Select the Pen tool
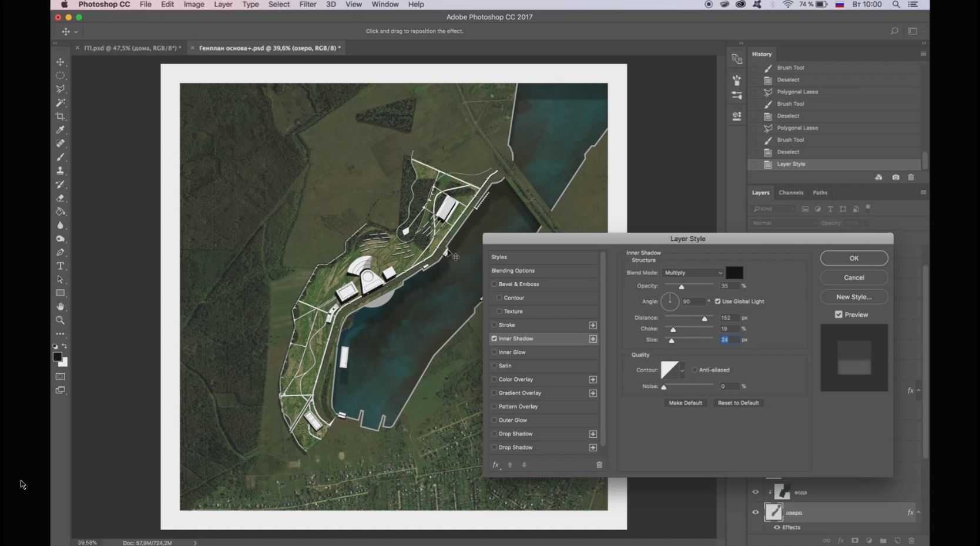The height and width of the screenshot is (546, 980). 61,252
